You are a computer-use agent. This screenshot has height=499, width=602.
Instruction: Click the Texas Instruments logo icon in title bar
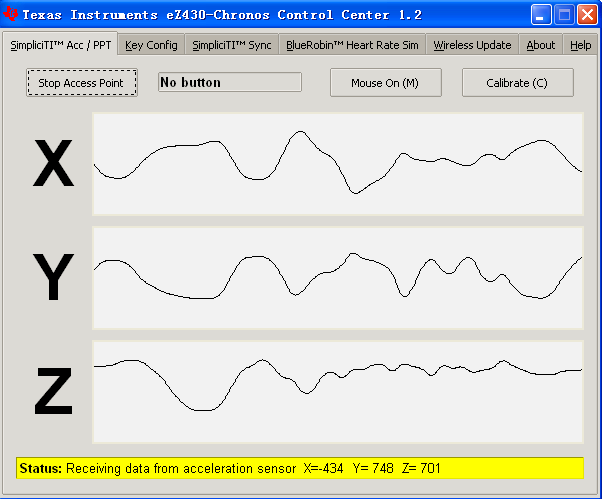[x=10, y=15]
